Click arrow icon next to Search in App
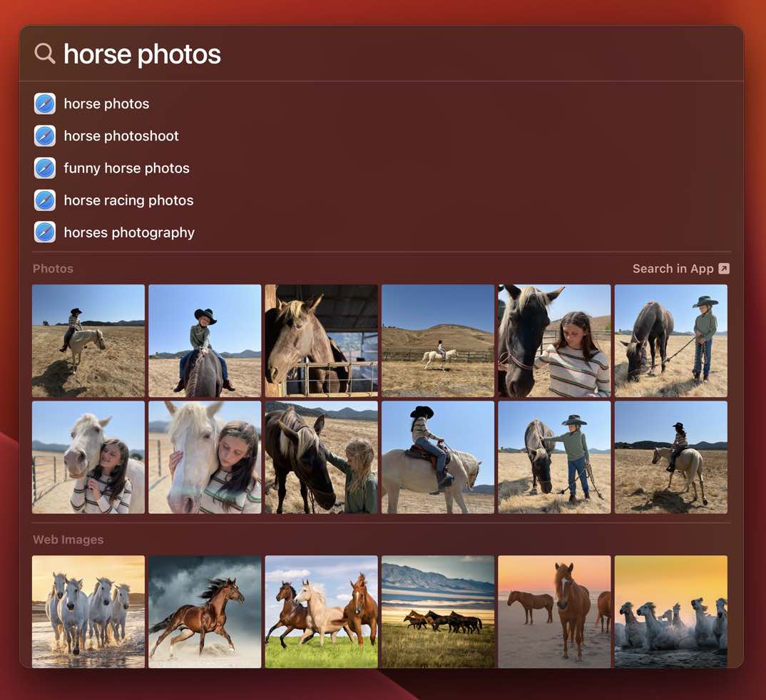This screenshot has height=700, width=766. 724,269
